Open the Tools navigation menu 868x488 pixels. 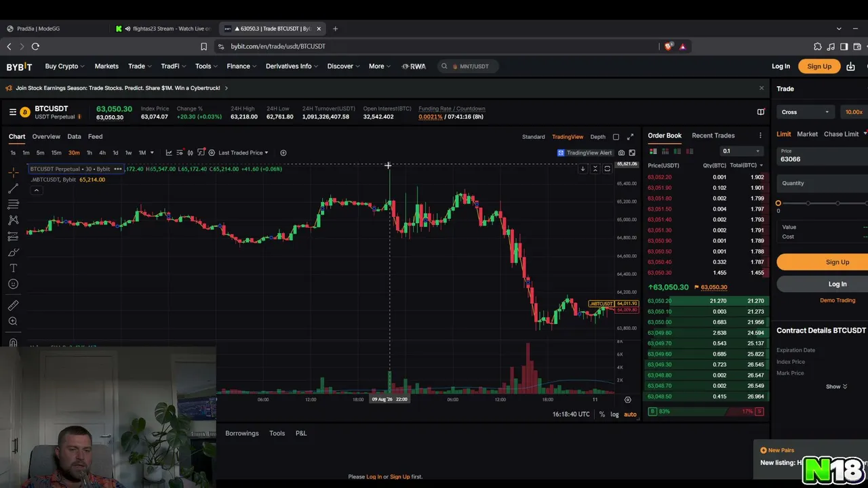pos(206,66)
